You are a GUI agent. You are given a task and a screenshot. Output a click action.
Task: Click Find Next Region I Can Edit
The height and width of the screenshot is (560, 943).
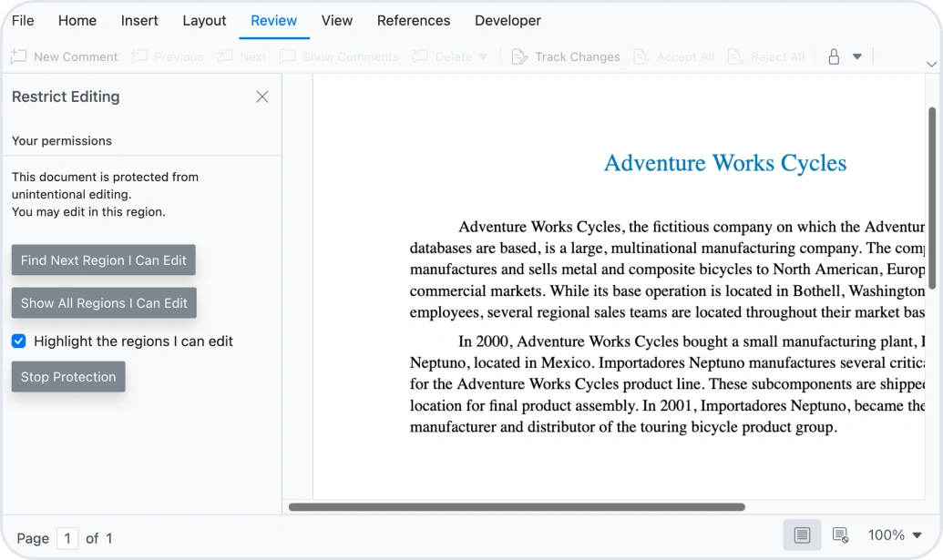[x=104, y=260]
